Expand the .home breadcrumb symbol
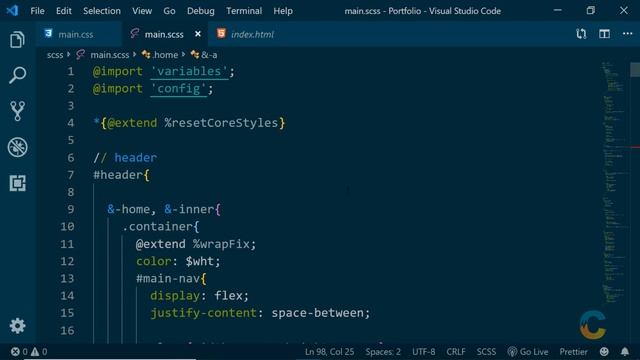This screenshot has height=360, width=640. (165, 55)
